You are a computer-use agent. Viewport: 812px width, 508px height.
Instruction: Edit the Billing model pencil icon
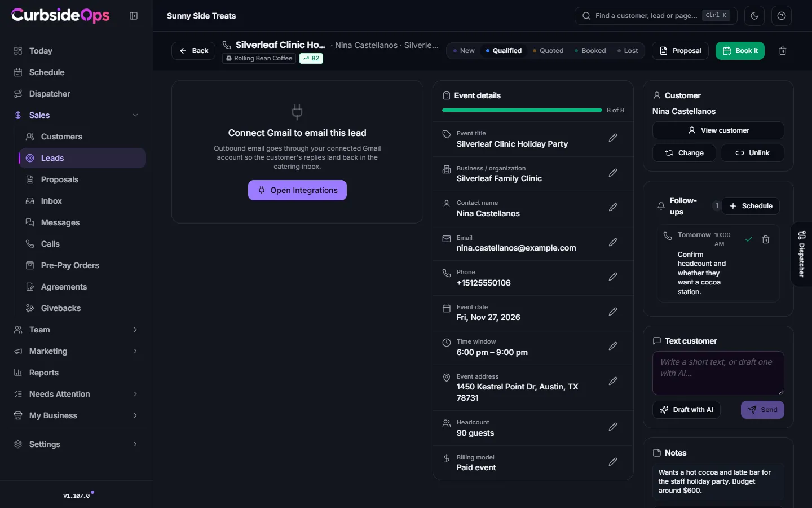(x=613, y=462)
